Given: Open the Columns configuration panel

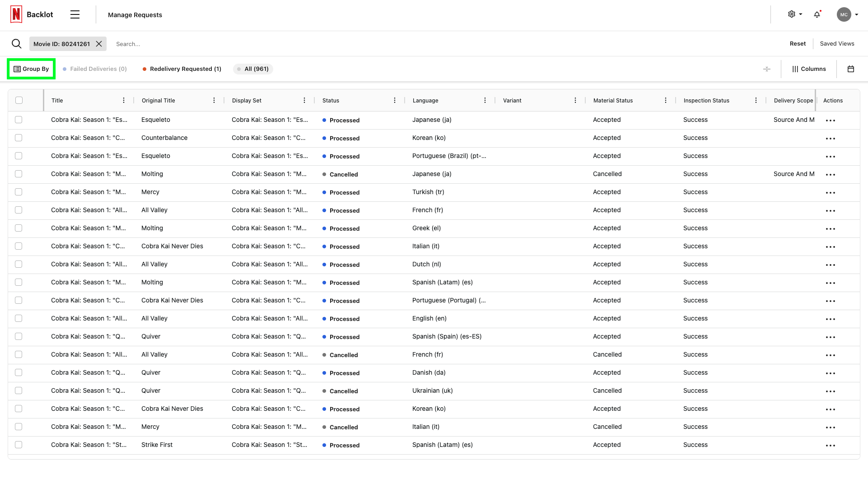Looking at the screenshot, I should (809, 69).
